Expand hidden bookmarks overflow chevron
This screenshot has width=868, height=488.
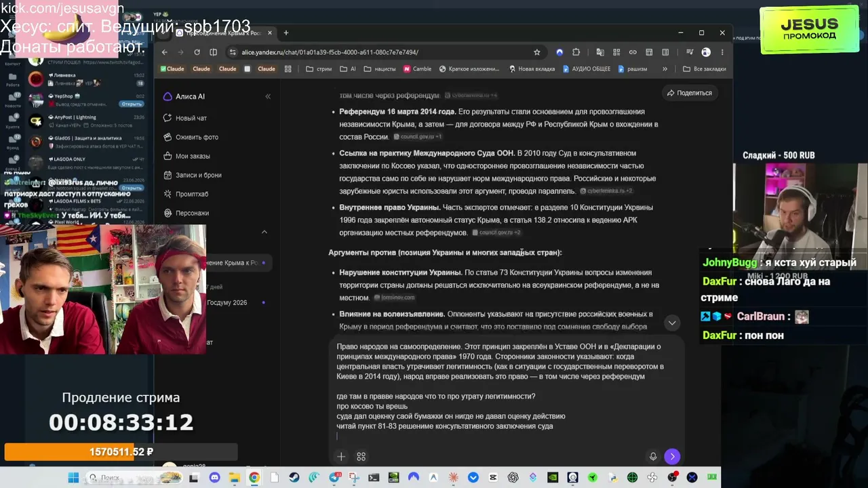coord(665,68)
